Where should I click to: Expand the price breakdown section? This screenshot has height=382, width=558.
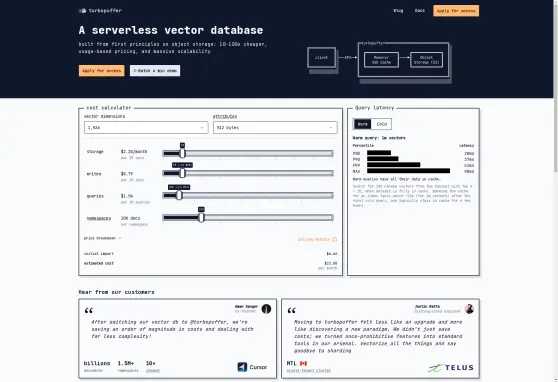pos(102,238)
